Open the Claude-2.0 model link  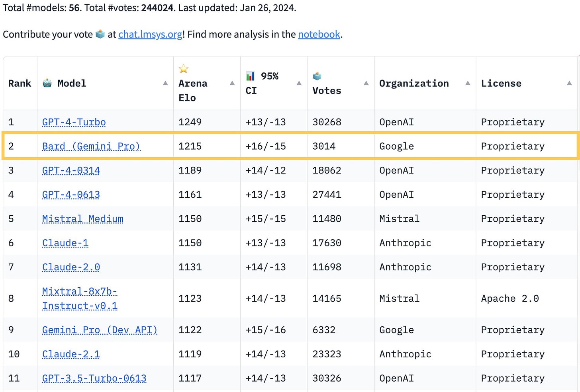(x=71, y=267)
